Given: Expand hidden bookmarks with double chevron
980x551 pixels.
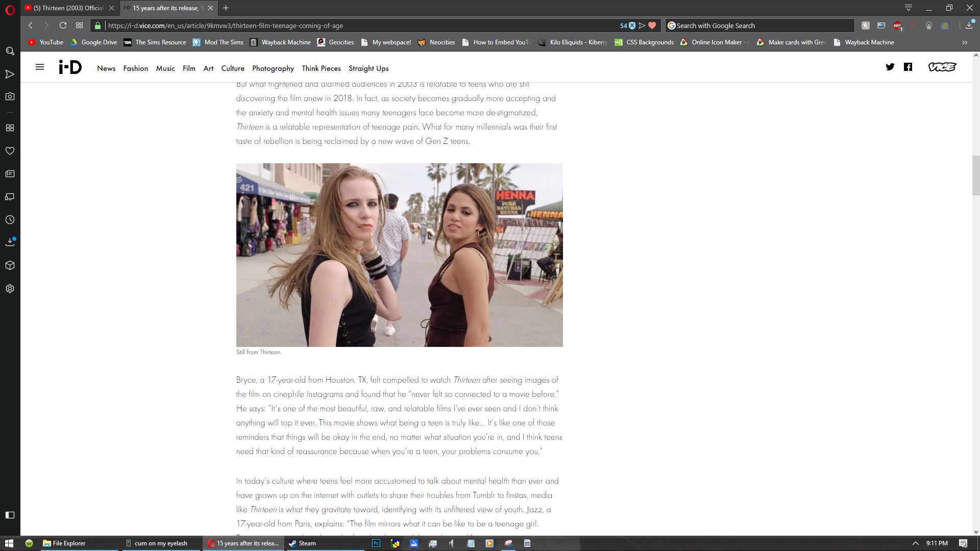Looking at the screenshot, I should 965,42.
